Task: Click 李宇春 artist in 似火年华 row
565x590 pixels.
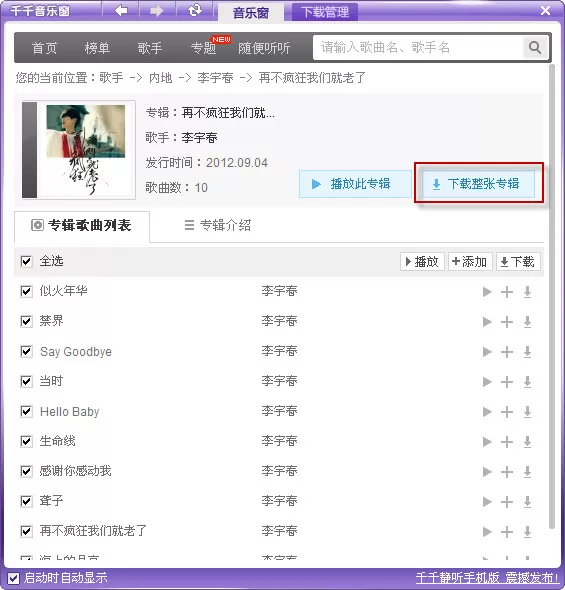Action: (x=279, y=291)
